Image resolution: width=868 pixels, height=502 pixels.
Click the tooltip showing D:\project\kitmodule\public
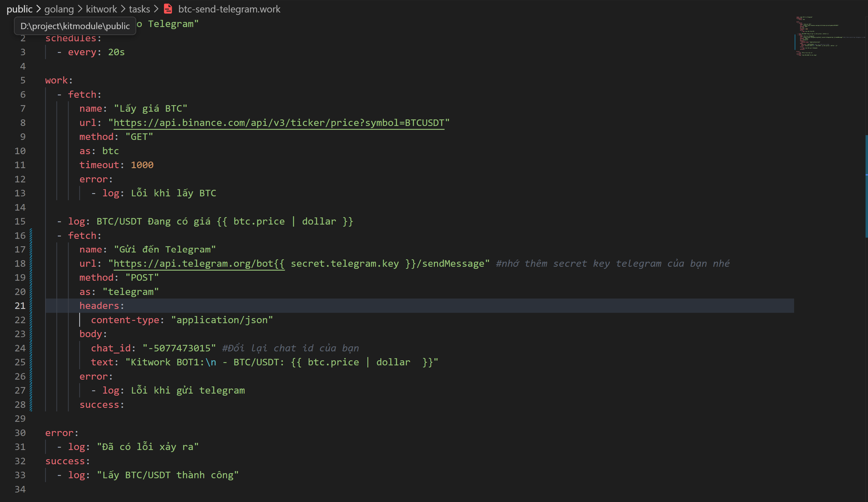pyautogui.click(x=75, y=26)
